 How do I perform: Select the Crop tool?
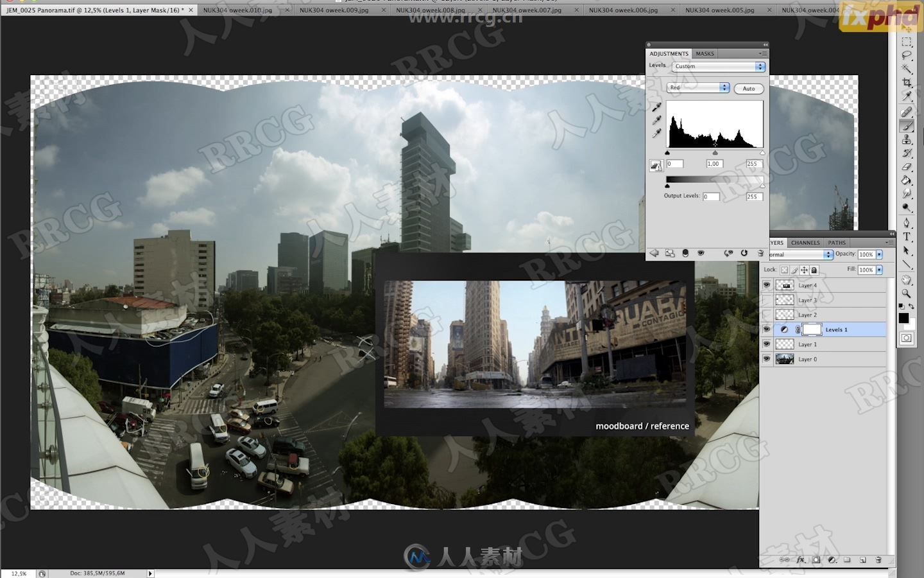click(907, 82)
